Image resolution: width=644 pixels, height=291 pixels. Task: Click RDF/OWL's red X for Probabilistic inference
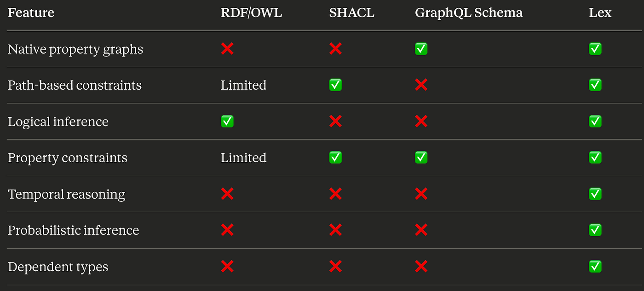click(x=227, y=230)
